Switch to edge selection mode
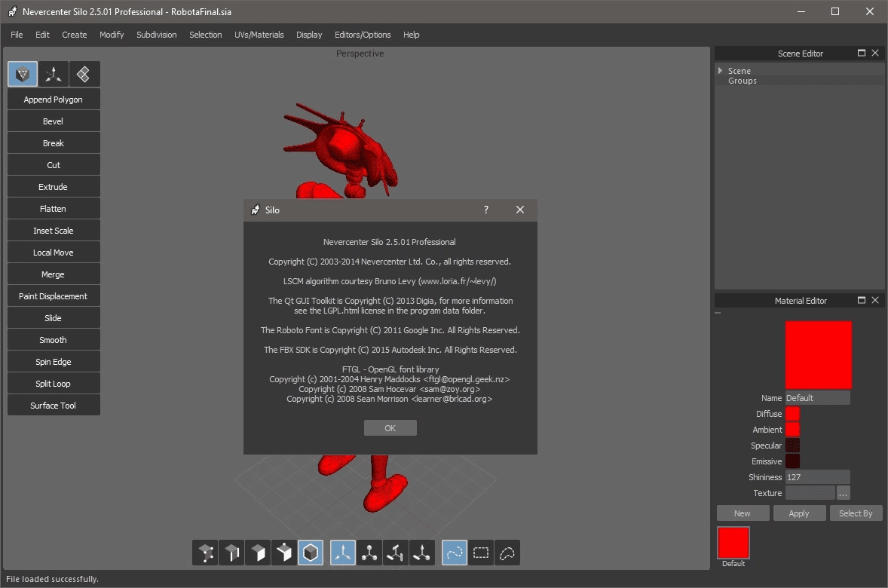The width and height of the screenshot is (888, 588). (231, 553)
